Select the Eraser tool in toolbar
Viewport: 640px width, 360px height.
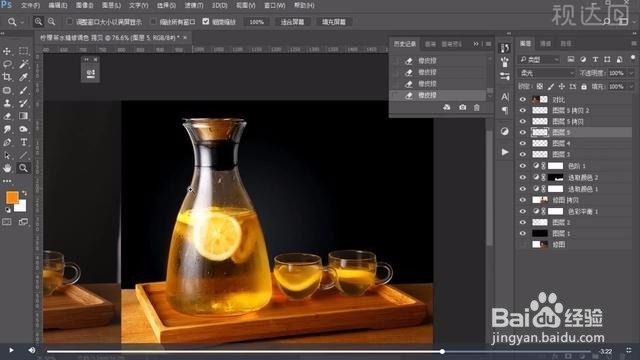(7, 116)
